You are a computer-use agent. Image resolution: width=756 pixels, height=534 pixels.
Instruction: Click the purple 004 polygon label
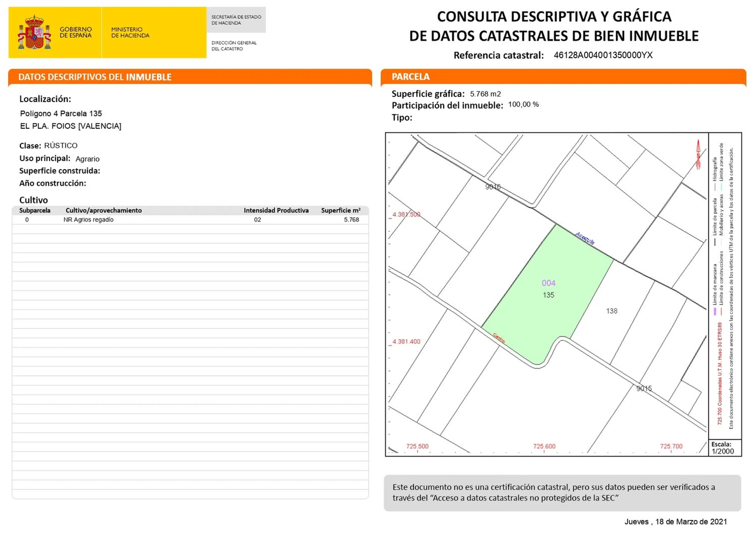pyautogui.click(x=548, y=283)
